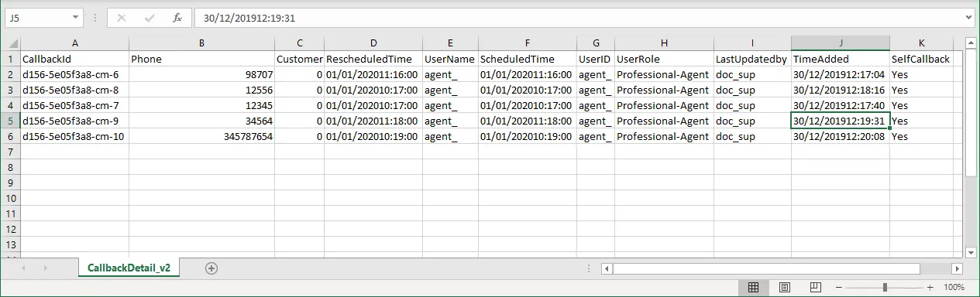
Task: Select cell 30/12/201912:17:04
Action: tap(841, 74)
